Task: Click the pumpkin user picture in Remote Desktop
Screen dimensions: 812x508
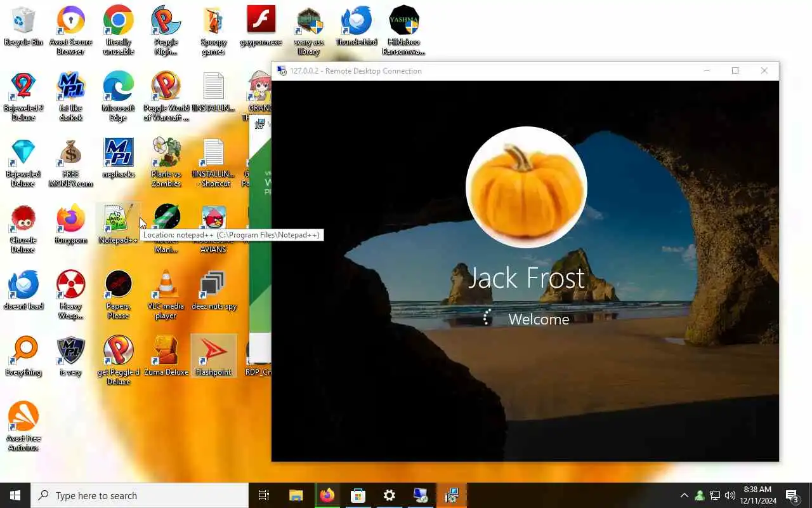Action: click(526, 187)
